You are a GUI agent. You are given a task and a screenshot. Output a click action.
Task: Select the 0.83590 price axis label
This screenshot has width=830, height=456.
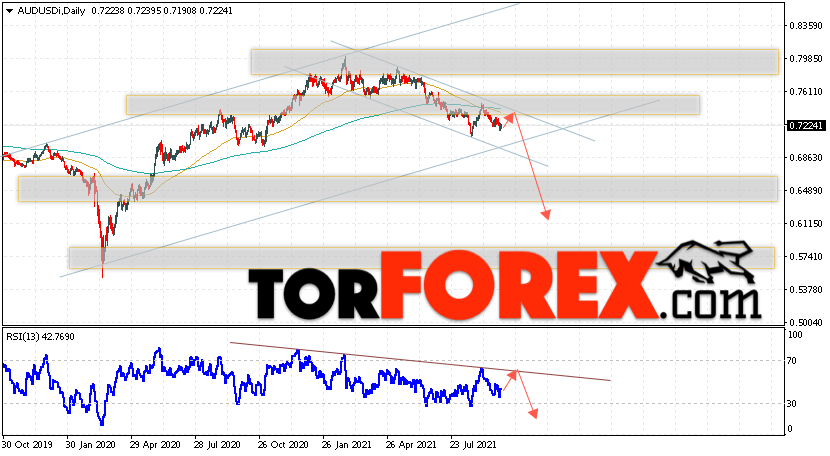(806, 26)
